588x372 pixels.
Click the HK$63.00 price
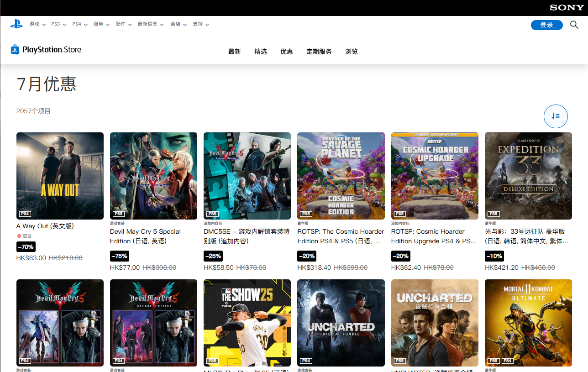pyautogui.click(x=31, y=258)
